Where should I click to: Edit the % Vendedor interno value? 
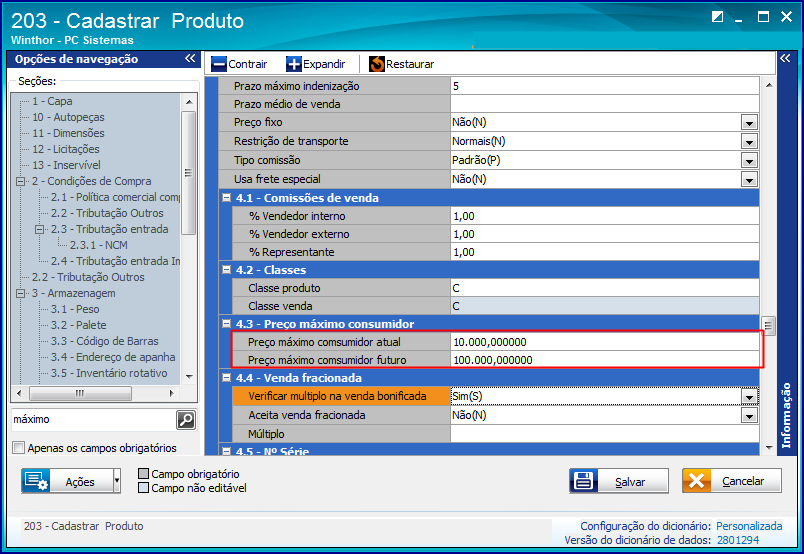605,216
